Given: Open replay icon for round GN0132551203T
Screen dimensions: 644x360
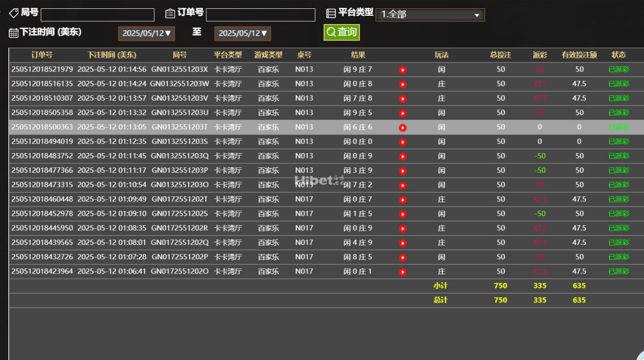Looking at the screenshot, I should [x=403, y=128].
